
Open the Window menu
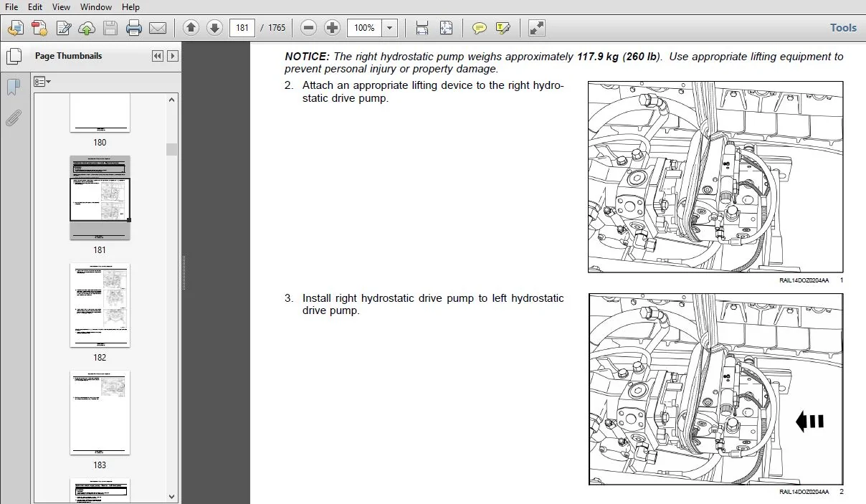coord(95,6)
